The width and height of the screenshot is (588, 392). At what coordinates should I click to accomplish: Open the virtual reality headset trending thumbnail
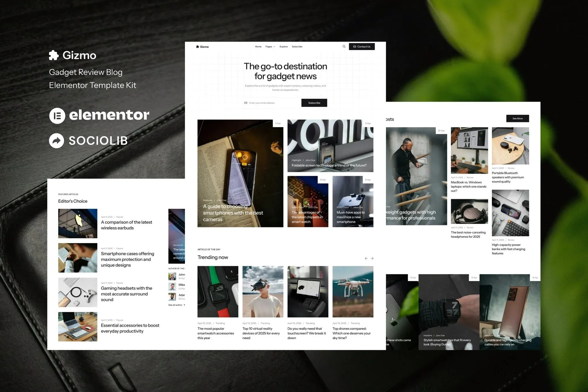[x=263, y=292]
